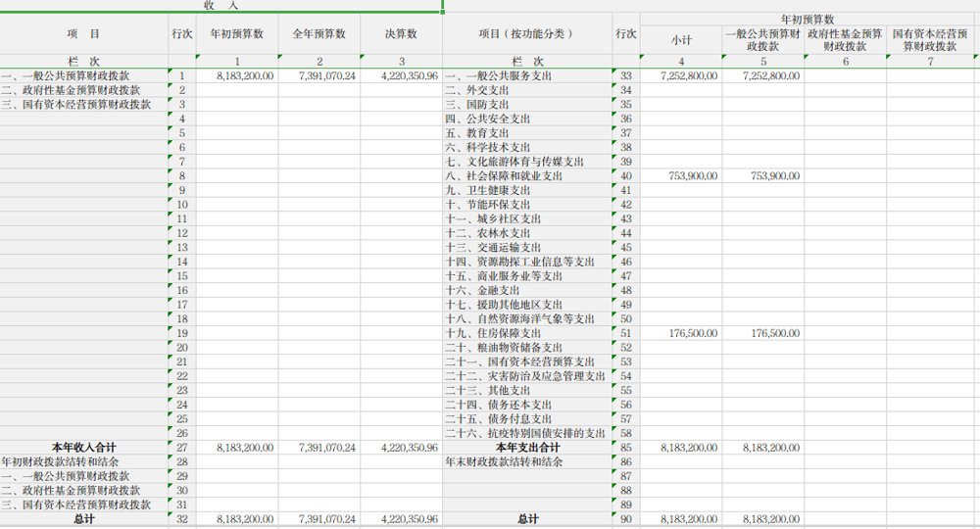Click the 全年预算数 column header
980x529 pixels.
coord(318,33)
